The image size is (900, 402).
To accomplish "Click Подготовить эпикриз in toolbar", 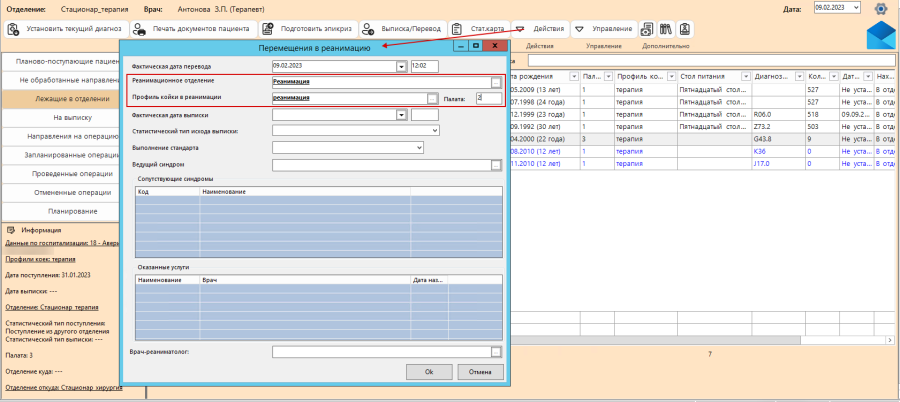I will (x=308, y=29).
